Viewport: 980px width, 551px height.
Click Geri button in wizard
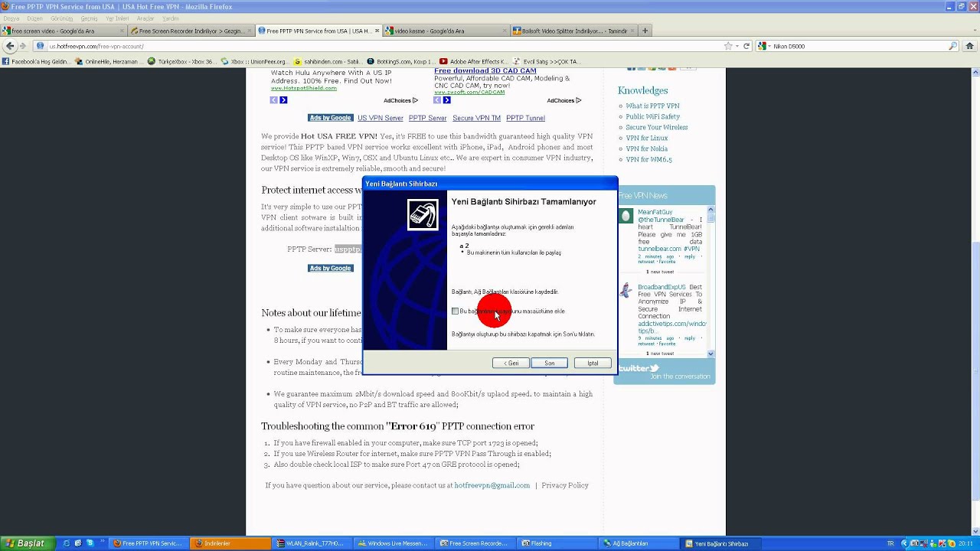point(511,363)
